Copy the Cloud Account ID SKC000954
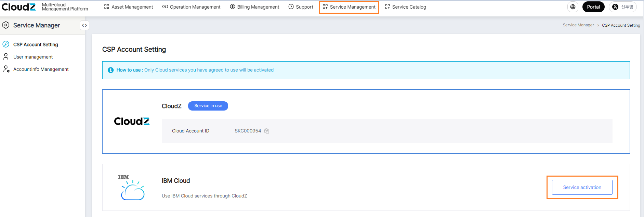 [x=267, y=131]
